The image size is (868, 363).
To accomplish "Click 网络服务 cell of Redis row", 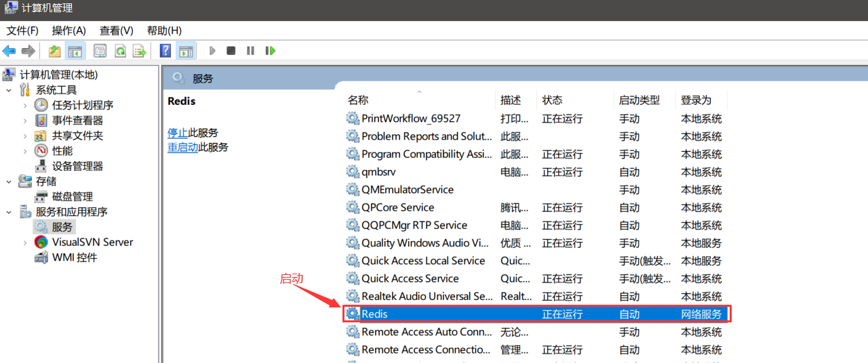I will tap(702, 314).
